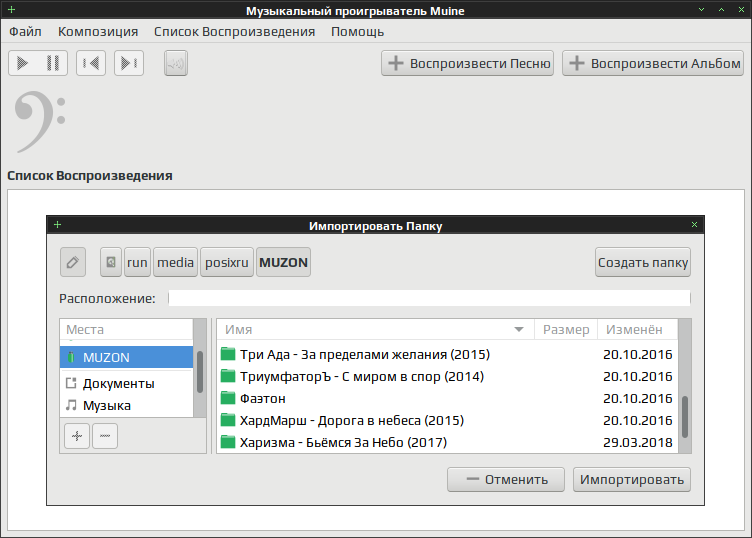Click the Muine window green plus menu icon
The height and width of the screenshot is (538, 752).
pos(12,10)
